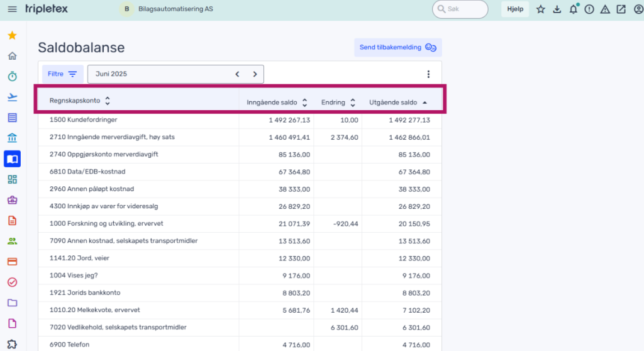Open 1000 Forskning og utvikling, ervervet
Image resolution: width=644 pixels, height=351 pixels.
(x=106, y=223)
